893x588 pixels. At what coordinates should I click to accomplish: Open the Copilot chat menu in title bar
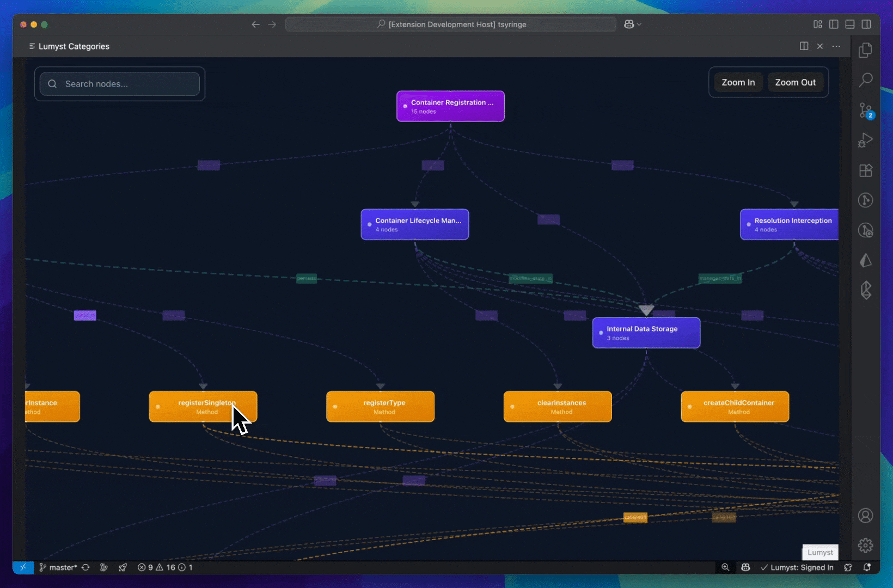click(632, 24)
